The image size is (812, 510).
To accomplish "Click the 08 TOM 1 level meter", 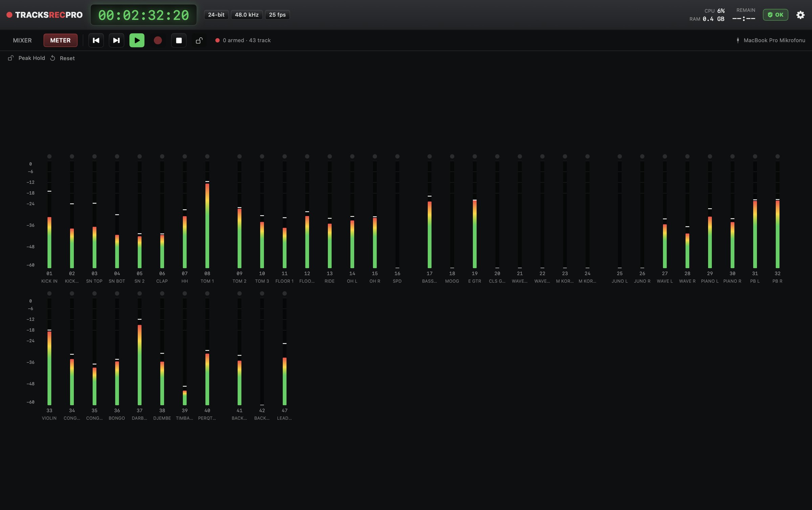I will pos(207,215).
